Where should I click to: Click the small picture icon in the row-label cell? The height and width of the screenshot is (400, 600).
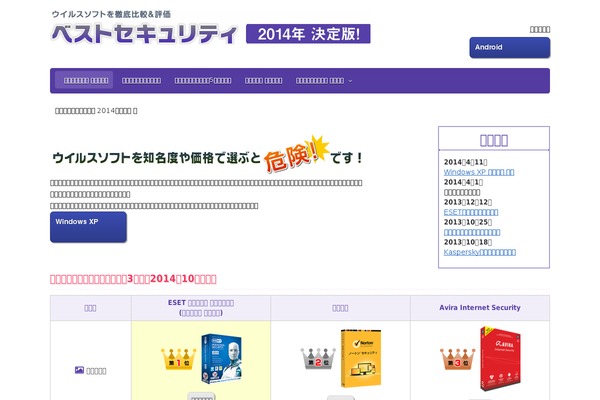coord(79,370)
